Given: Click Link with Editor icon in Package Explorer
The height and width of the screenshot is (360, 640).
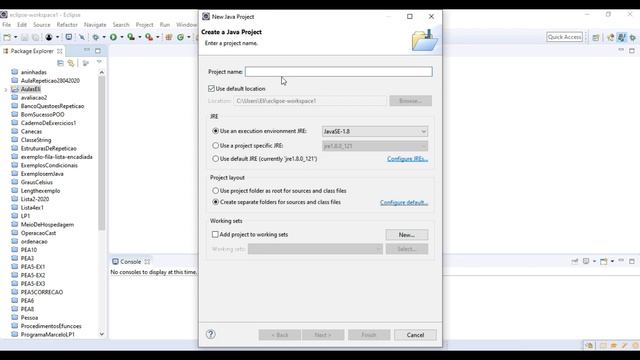Looking at the screenshot, I should pos(71,63).
